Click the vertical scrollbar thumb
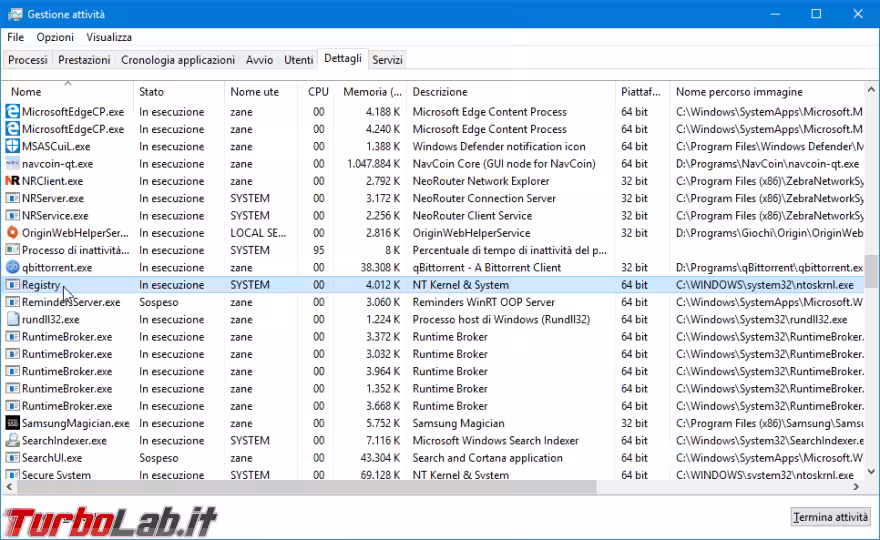Image resolution: width=880 pixels, height=540 pixels. (871, 271)
